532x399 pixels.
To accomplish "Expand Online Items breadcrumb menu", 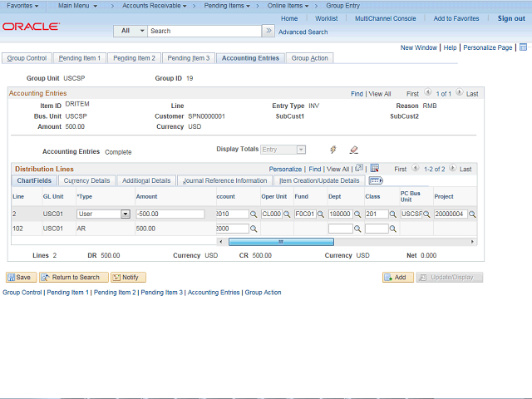I will pos(288,6).
